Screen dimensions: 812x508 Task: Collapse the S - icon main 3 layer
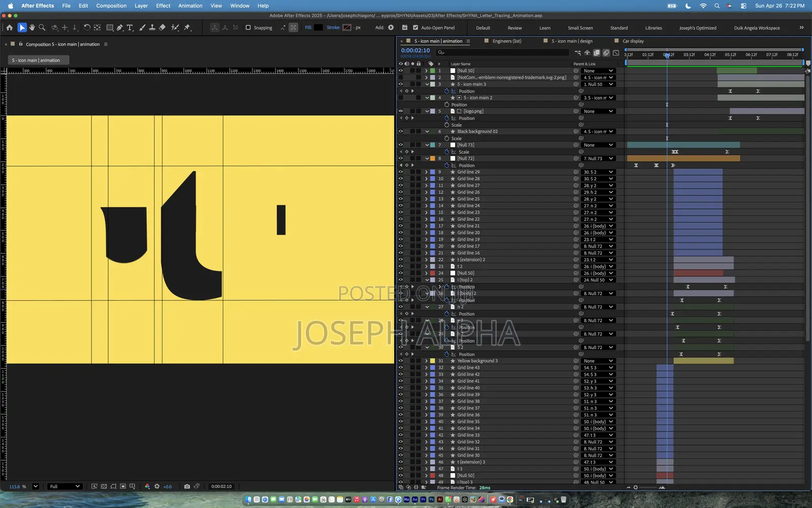coord(427,84)
